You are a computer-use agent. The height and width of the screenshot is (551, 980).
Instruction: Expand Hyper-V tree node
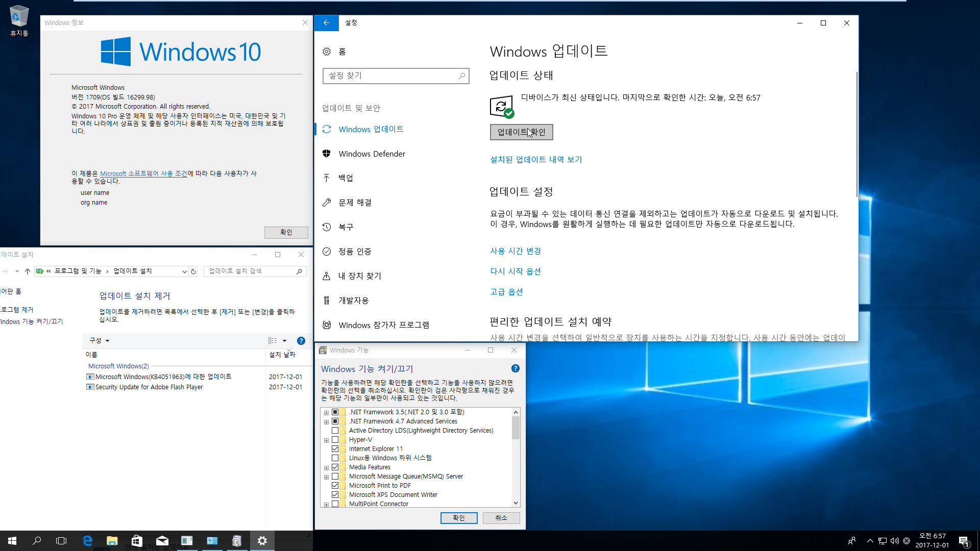pos(327,440)
